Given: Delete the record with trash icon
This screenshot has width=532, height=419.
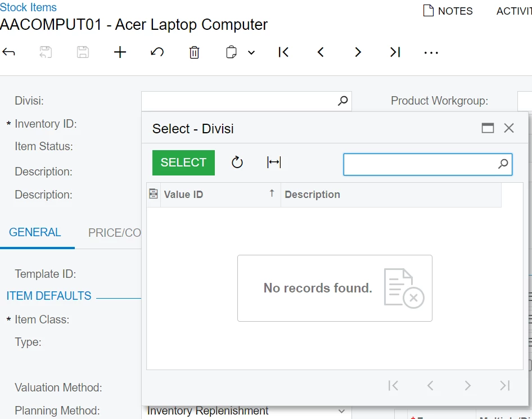Looking at the screenshot, I should point(194,53).
